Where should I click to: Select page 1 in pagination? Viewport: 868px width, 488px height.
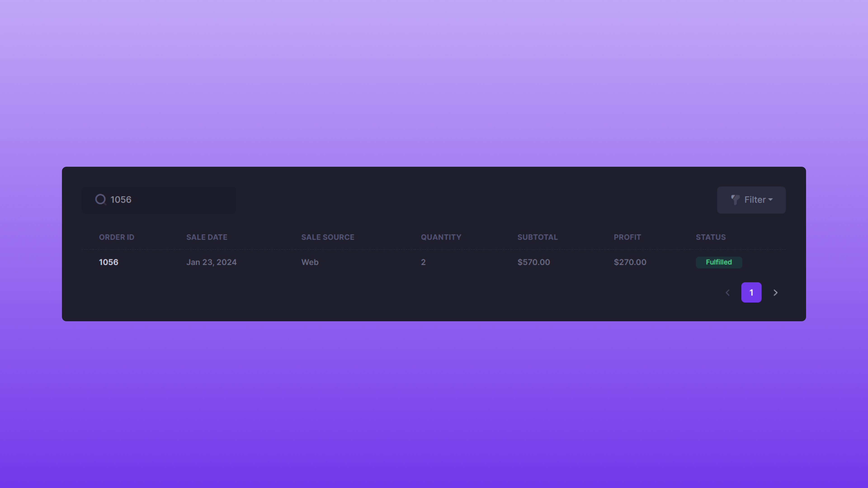(x=751, y=293)
